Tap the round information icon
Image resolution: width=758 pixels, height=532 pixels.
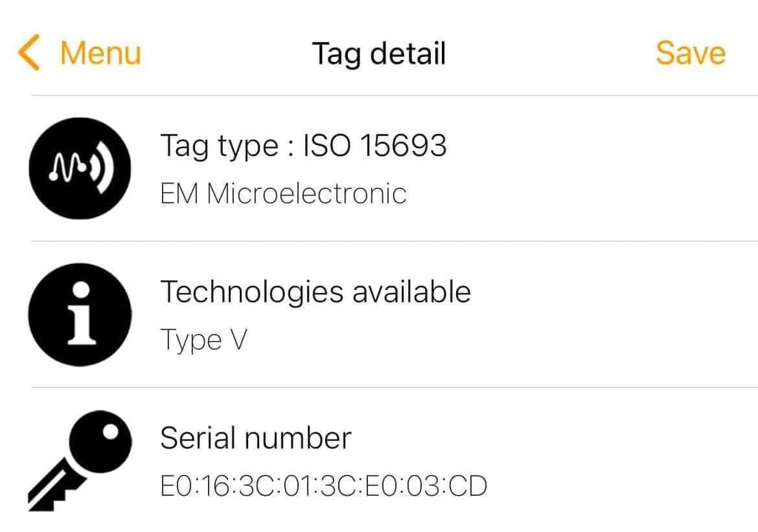tap(80, 314)
